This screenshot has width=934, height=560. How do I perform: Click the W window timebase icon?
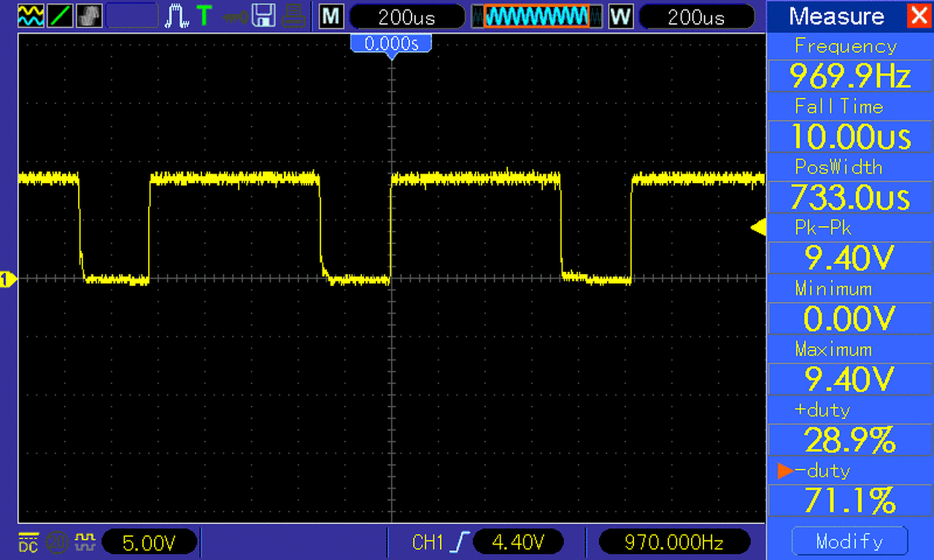pyautogui.click(x=620, y=15)
